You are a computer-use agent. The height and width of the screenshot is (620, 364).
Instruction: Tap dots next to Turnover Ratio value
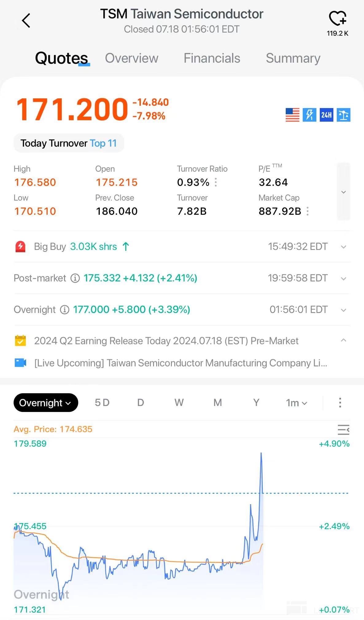pyautogui.click(x=216, y=182)
